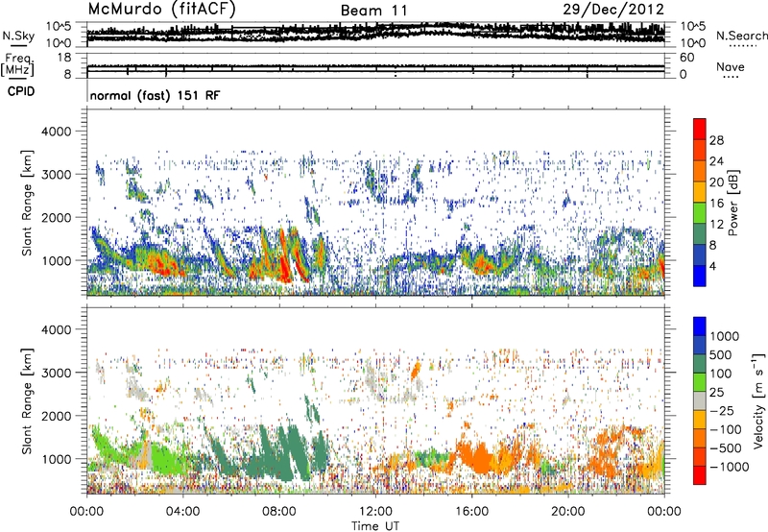Select the "3000" tick of the power panel
Screen dimensions: 768x532
click(56, 175)
